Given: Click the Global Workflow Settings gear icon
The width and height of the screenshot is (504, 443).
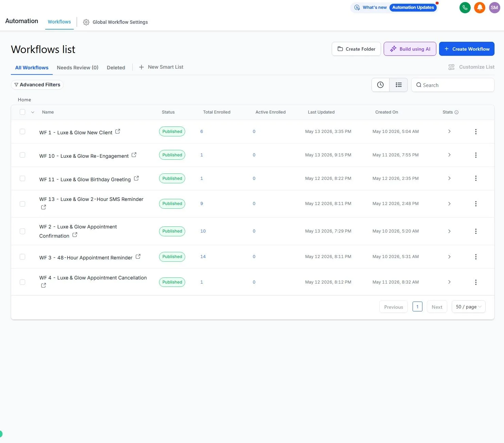Looking at the screenshot, I should (x=86, y=22).
